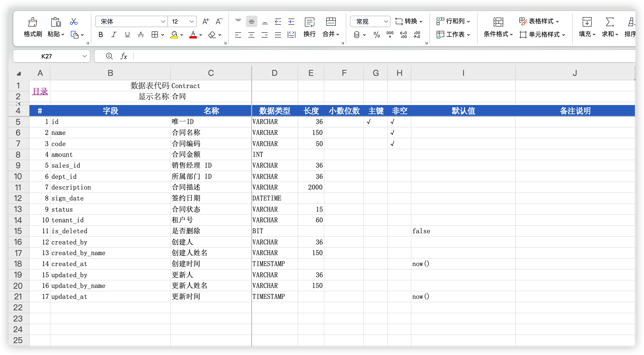Click the K27 name box field
The width and height of the screenshot is (644, 355).
click(47, 56)
